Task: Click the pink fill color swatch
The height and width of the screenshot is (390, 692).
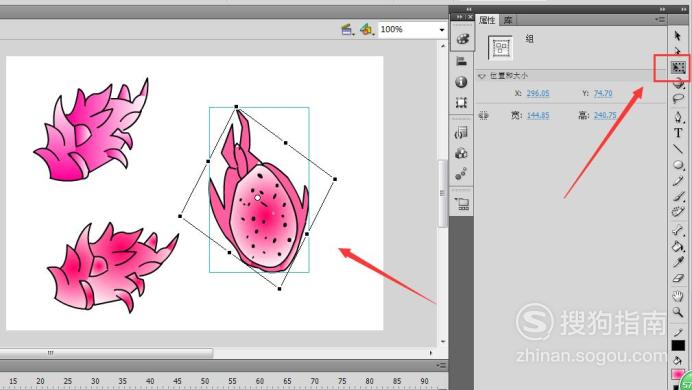Action: coord(677,374)
